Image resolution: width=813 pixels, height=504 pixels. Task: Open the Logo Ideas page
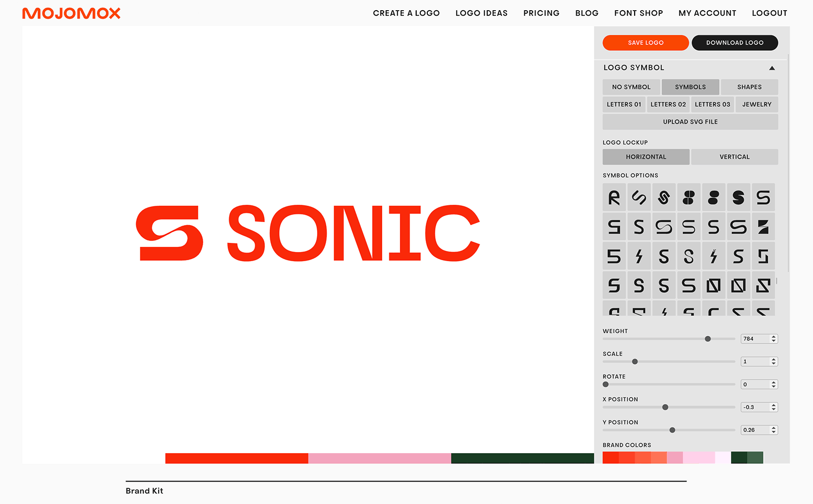pyautogui.click(x=481, y=13)
